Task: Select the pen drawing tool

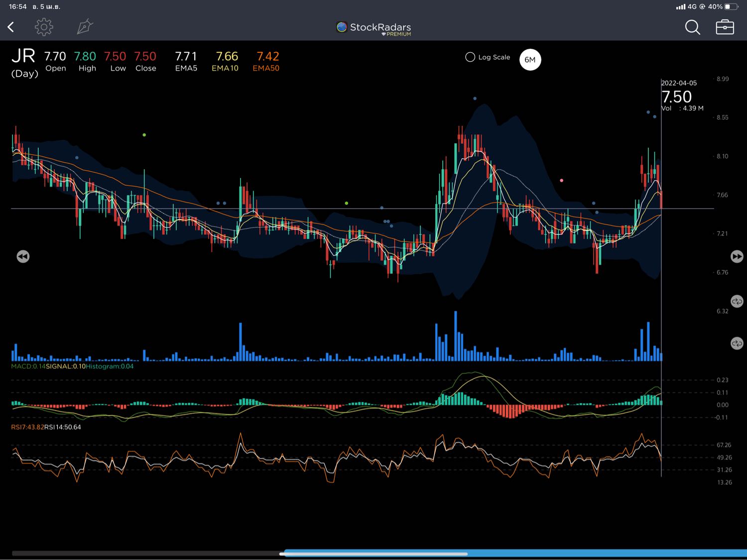Action: tap(85, 27)
